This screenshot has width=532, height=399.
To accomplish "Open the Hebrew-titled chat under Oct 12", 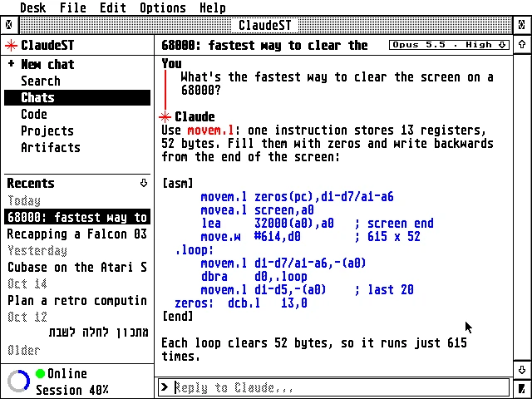I will [x=98, y=332].
